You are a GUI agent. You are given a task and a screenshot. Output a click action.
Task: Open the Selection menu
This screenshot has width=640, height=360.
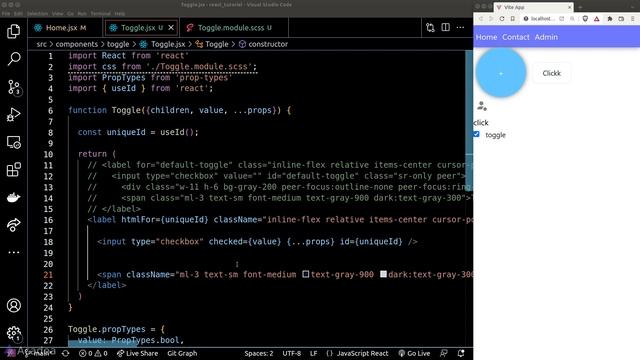click(37, 13)
